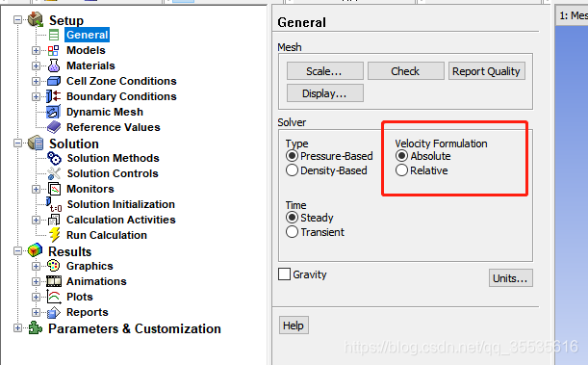
Task: Open Solution Initialization in the tree
Action: tap(120, 204)
